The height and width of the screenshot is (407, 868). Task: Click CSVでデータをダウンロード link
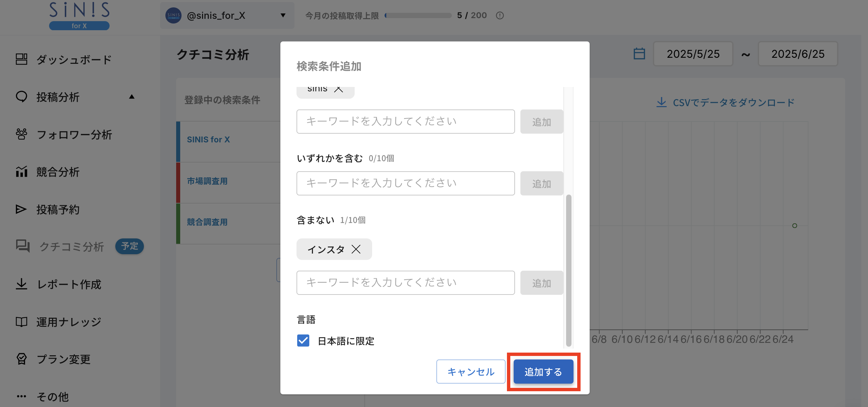pos(734,102)
